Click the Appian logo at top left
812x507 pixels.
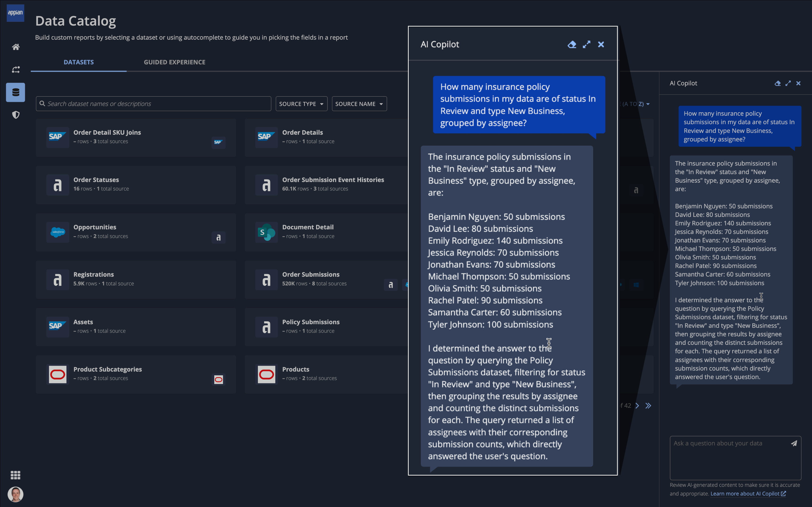15,13
